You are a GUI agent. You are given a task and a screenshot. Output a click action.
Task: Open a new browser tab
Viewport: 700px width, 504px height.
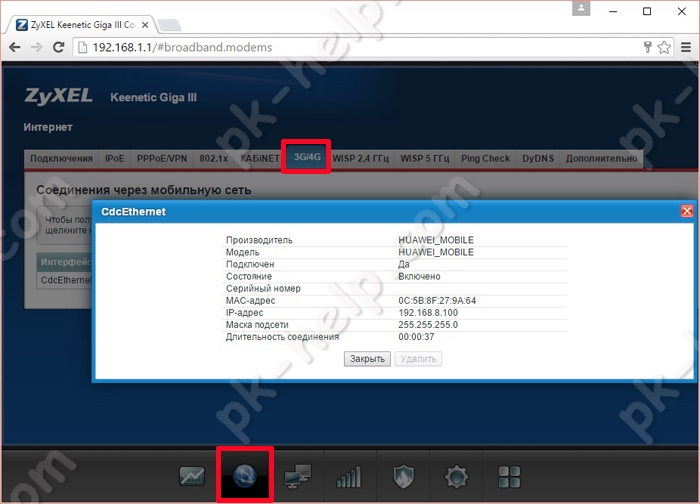(x=170, y=25)
